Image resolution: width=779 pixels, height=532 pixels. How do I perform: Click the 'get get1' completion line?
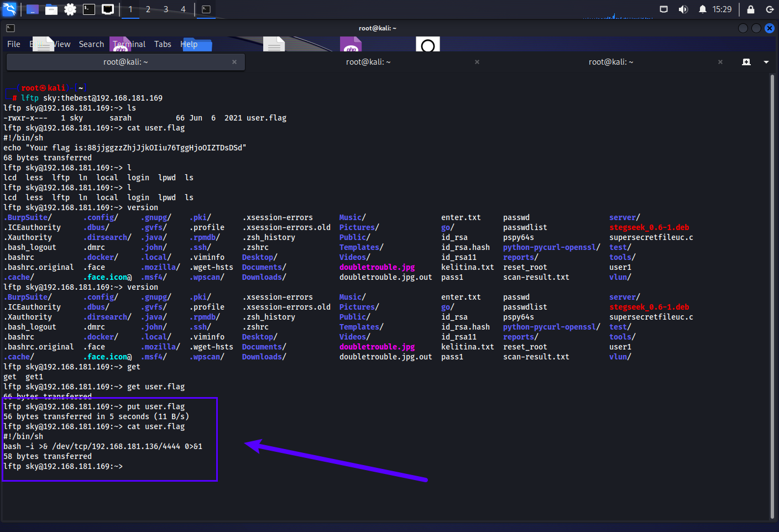pos(23,377)
